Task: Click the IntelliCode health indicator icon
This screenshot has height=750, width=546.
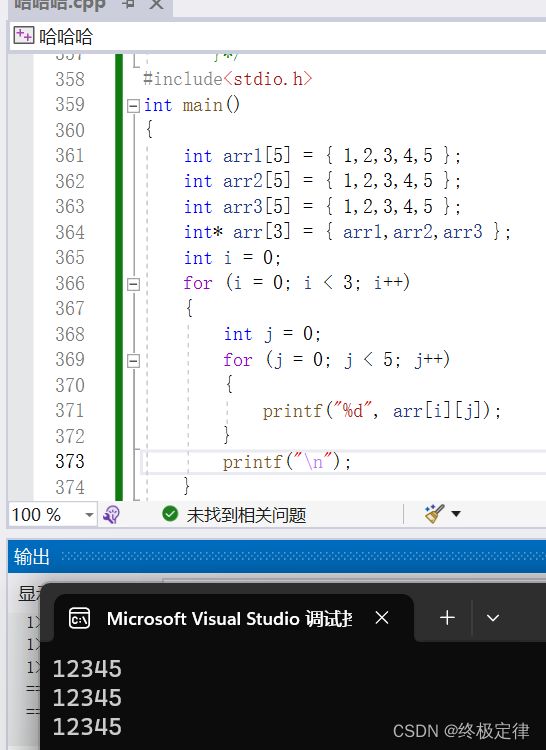Action: tap(111, 515)
